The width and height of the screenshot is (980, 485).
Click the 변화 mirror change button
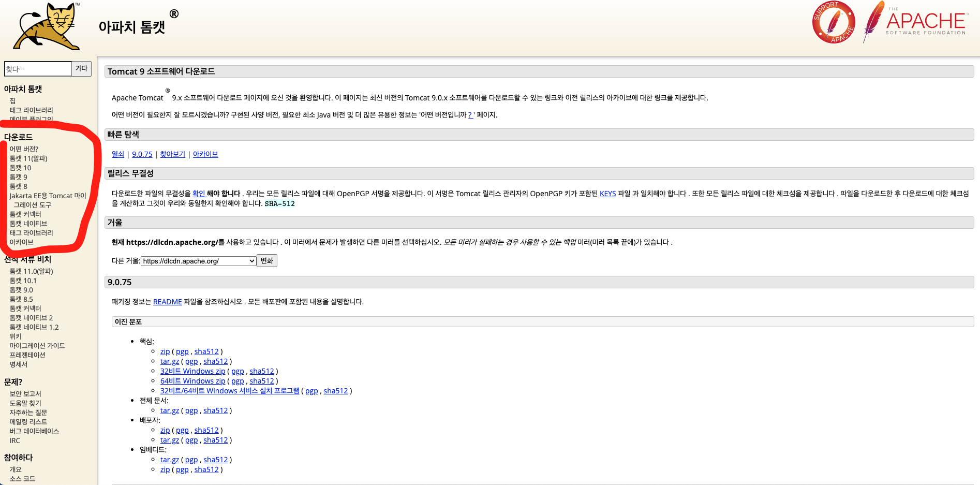click(x=267, y=261)
